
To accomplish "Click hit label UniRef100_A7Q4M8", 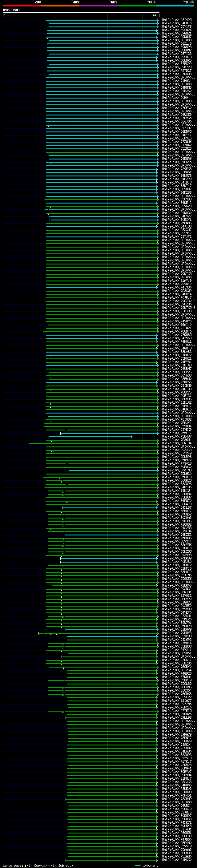I will (x=177, y=74).
